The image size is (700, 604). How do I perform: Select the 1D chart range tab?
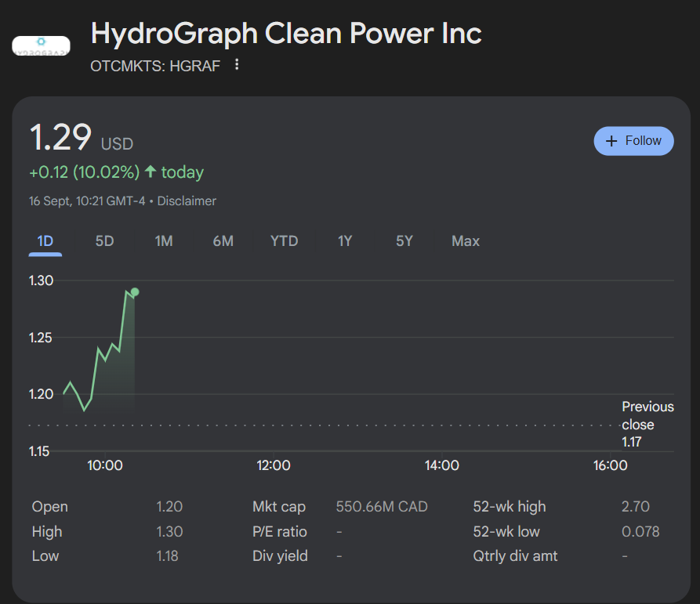coord(45,241)
